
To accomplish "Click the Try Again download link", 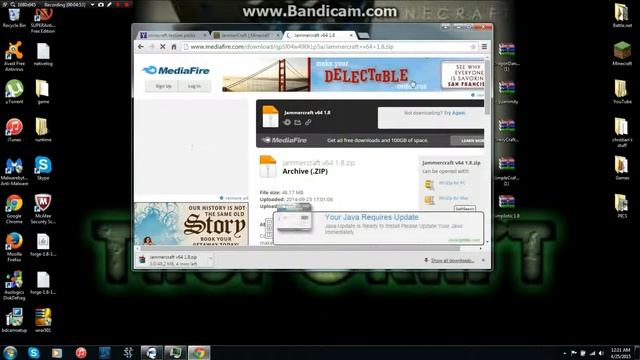I will click(x=454, y=113).
